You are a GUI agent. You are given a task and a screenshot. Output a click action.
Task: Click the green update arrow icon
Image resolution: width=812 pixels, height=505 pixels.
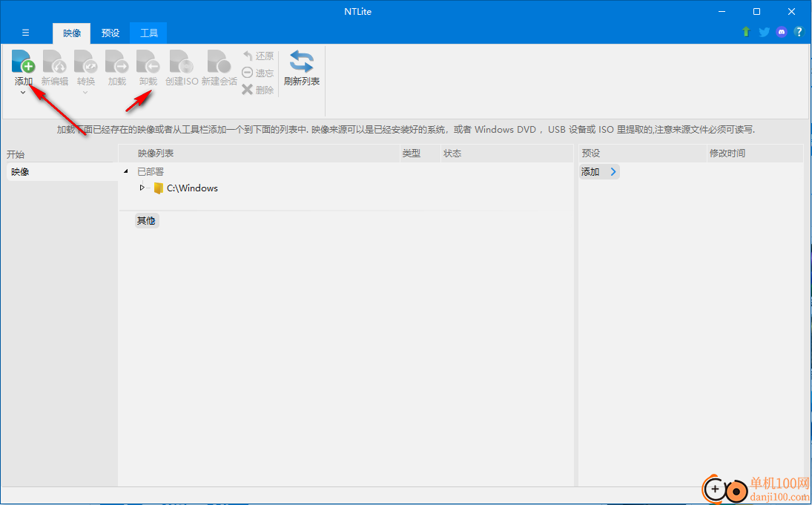point(746,32)
